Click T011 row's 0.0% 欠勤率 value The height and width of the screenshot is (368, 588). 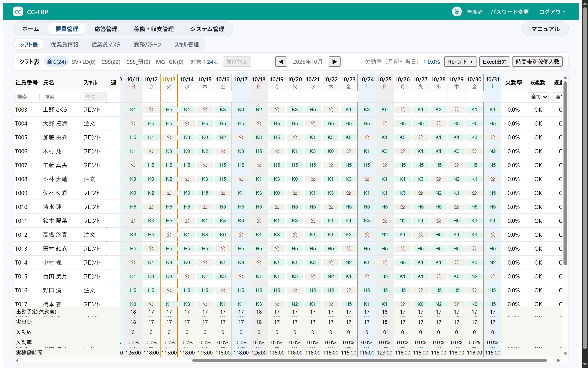pyautogui.click(x=513, y=221)
